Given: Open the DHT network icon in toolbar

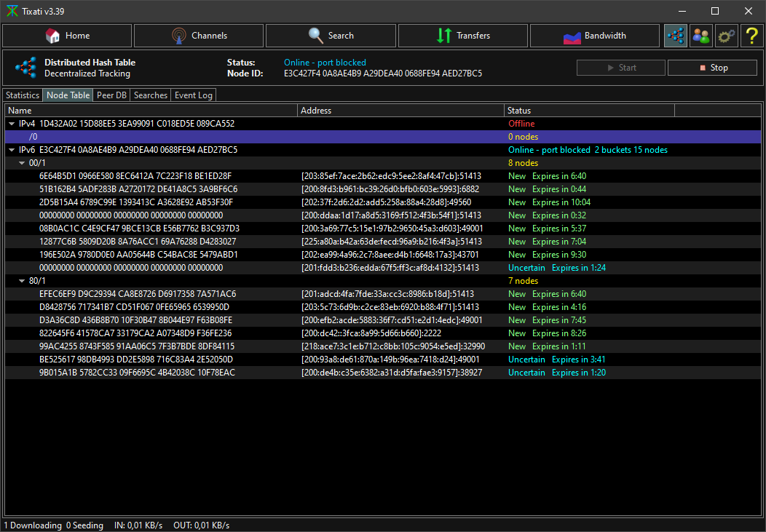Looking at the screenshot, I should (676, 36).
